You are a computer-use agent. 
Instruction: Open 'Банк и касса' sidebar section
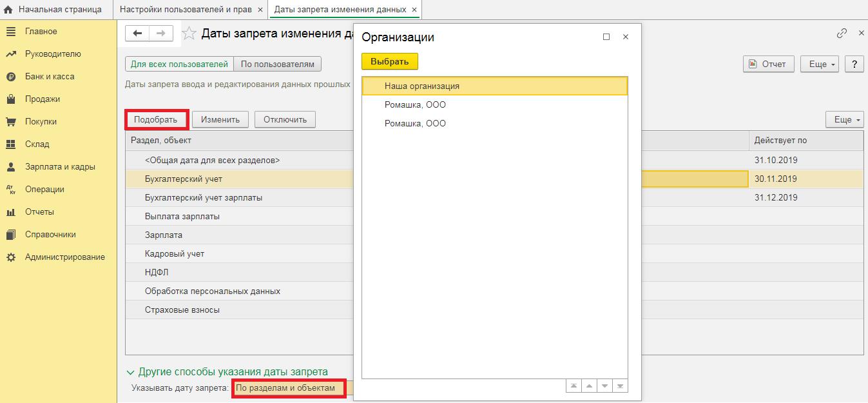coord(50,77)
